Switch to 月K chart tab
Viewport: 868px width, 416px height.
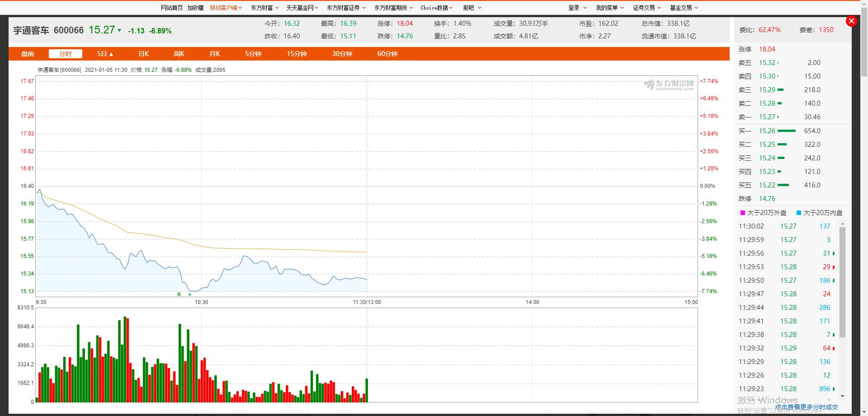coord(215,54)
